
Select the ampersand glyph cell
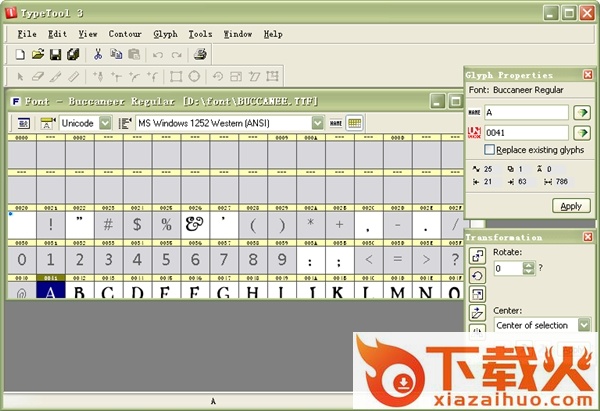(x=195, y=225)
